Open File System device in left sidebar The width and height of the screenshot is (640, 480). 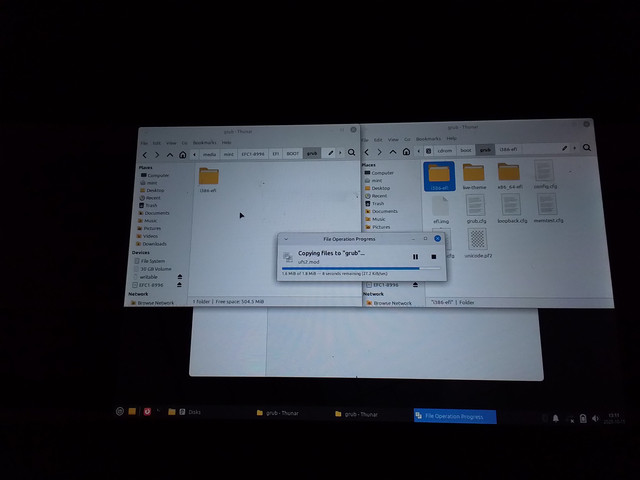pos(152,261)
